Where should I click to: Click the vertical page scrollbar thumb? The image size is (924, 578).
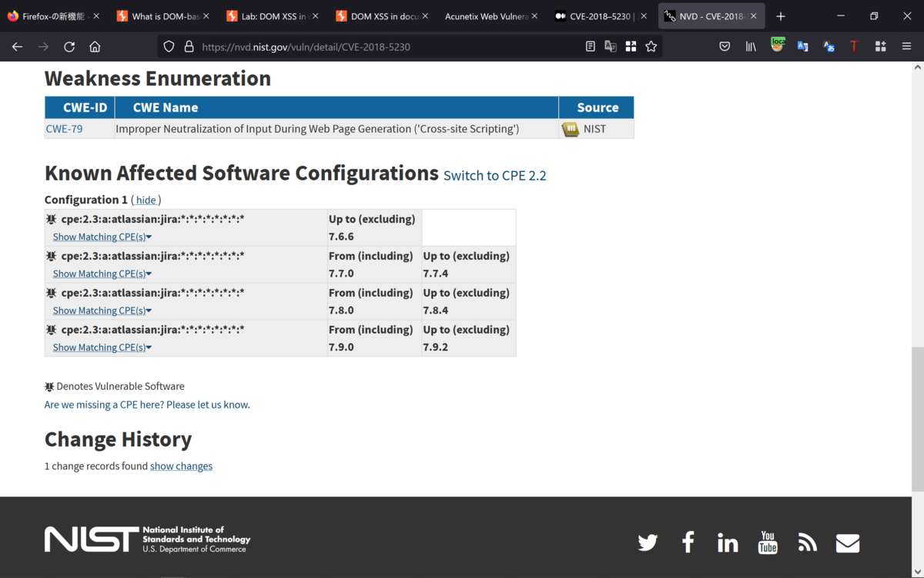pyautogui.click(x=918, y=420)
